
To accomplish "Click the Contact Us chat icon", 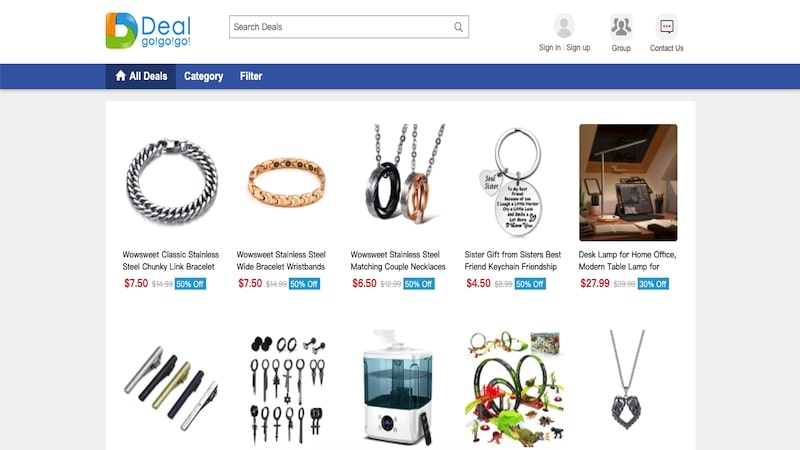I will 666,27.
